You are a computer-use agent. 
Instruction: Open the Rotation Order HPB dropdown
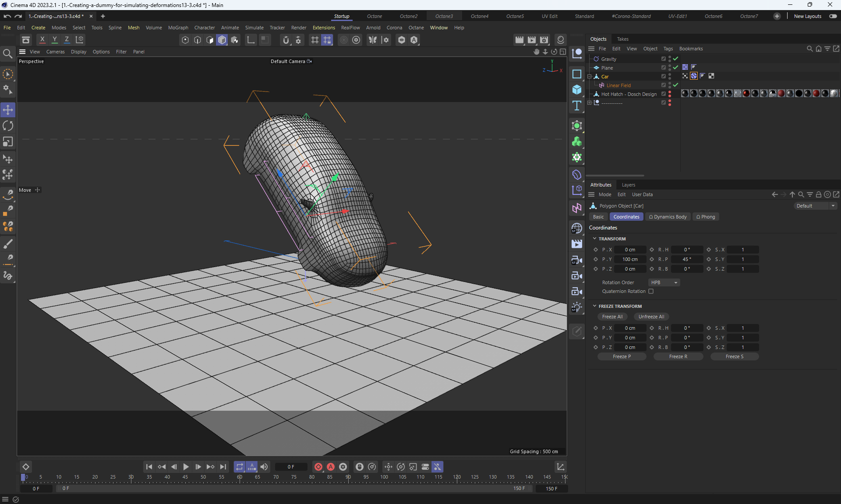[x=664, y=282]
